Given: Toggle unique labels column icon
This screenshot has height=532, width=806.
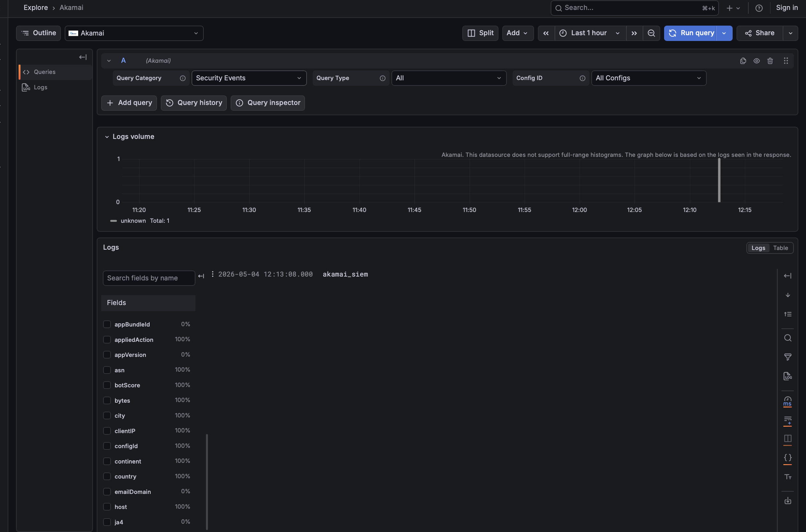Looking at the screenshot, I should (788, 439).
